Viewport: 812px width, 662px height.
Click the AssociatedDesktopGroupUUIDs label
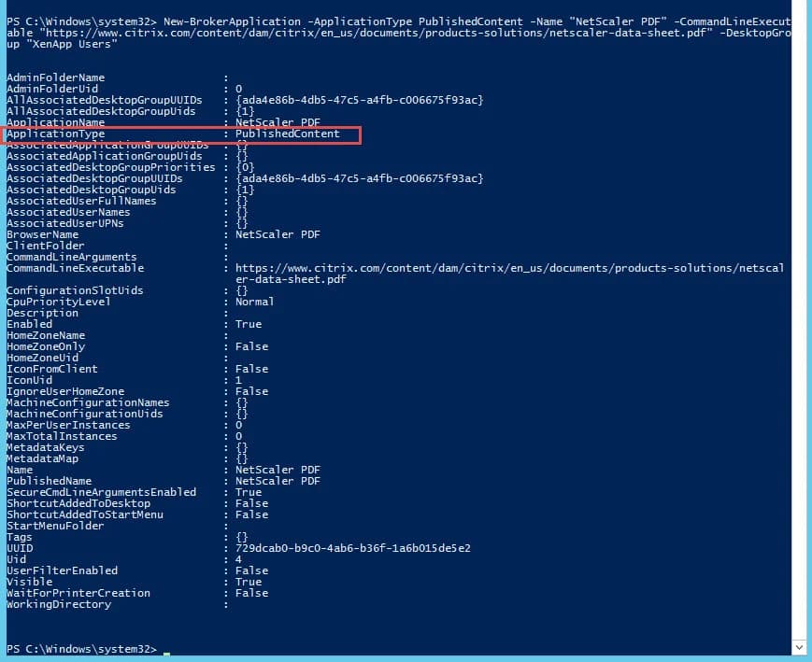point(94,178)
